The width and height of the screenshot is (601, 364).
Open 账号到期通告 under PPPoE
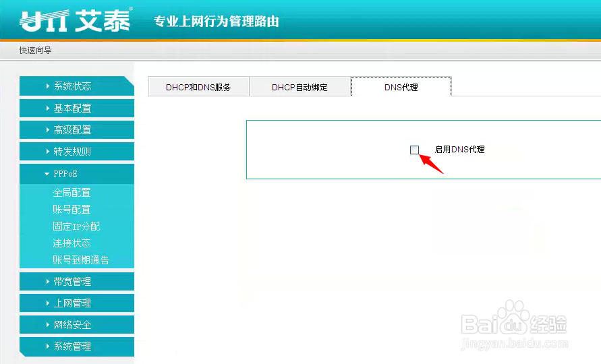pos(81,260)
